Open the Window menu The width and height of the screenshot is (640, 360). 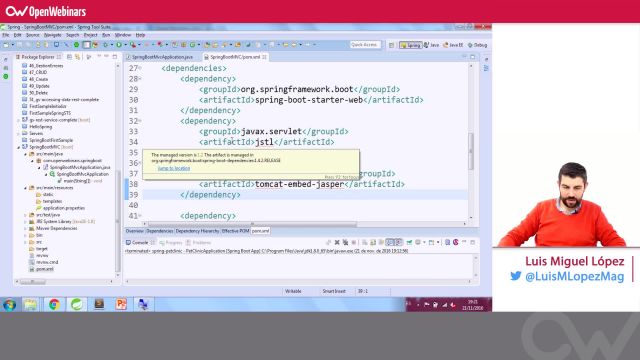(x=123, y=35)
